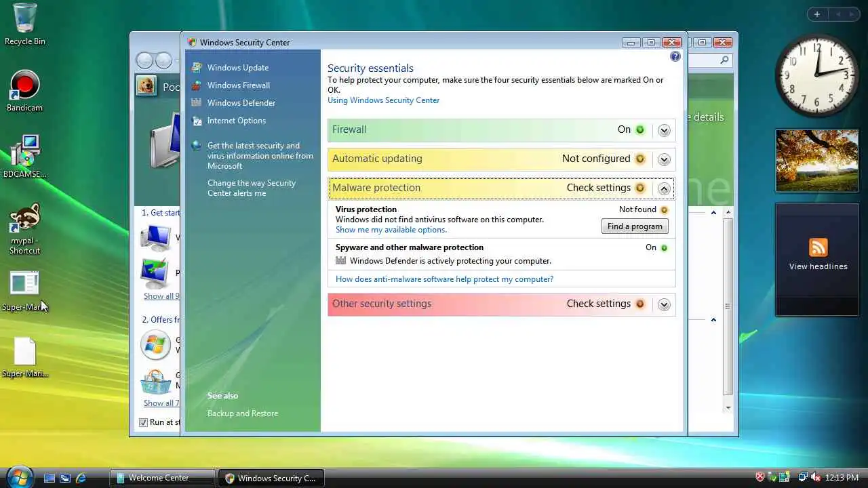Click the Windows Defender castle icon in sidebar
Viewport: 868px width, 488px height.
coord(197,102)
